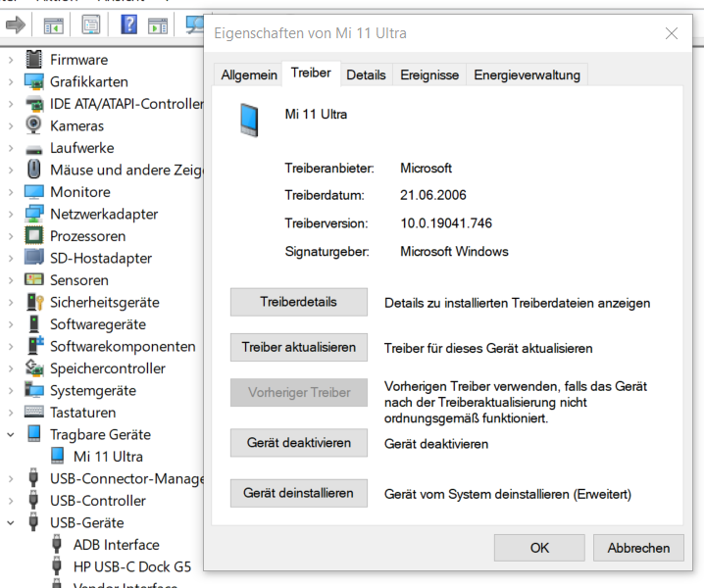Expand the Firmware category
The height and width of the screenshot is (588, 704).
[x=11, y=60]
